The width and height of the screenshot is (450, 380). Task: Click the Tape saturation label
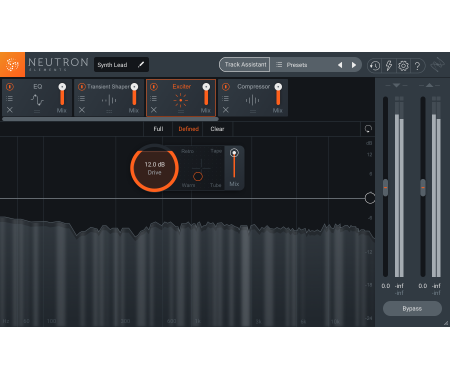point(216,151)
